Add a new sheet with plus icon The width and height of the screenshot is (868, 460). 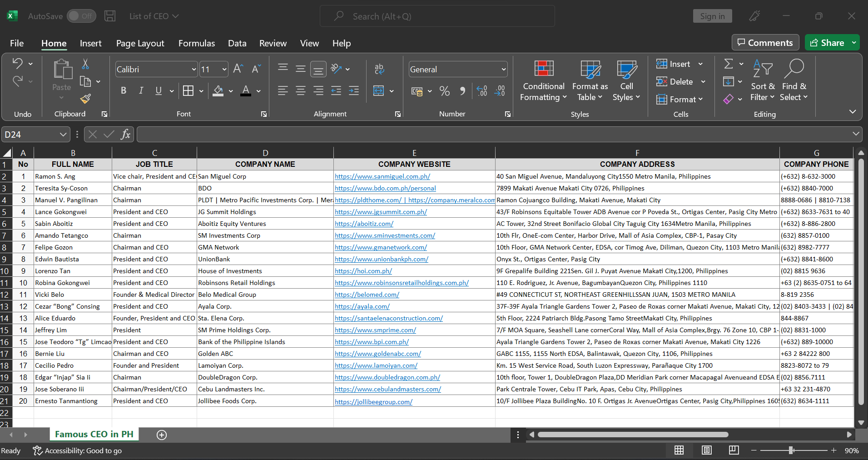(x=162, y=435)
